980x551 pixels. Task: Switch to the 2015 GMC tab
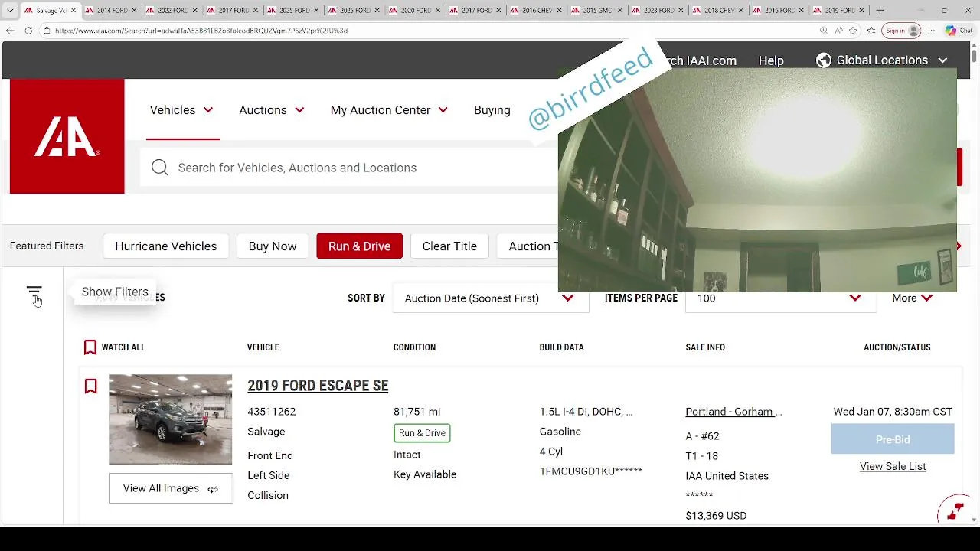tap(596, 11)
